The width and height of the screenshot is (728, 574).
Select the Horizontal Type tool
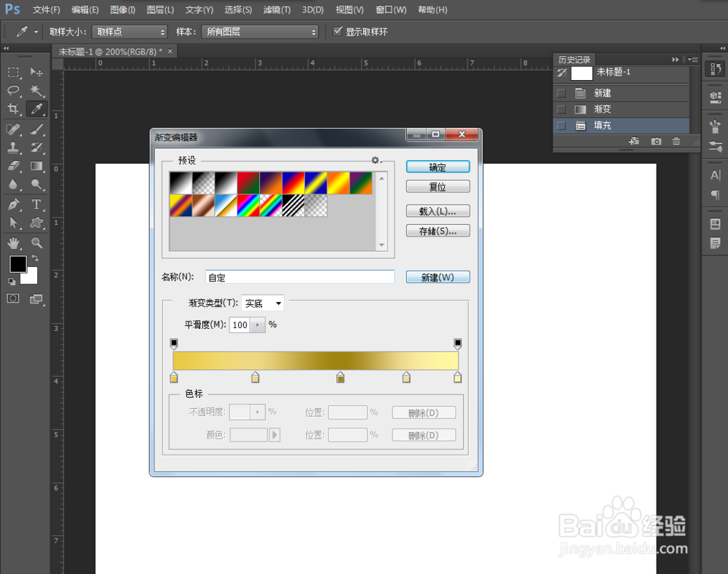(36, 204)
